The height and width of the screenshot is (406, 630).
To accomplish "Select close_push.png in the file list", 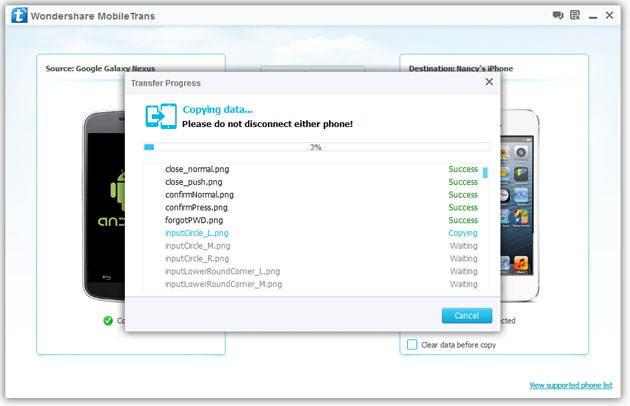I will coord(316,182).
